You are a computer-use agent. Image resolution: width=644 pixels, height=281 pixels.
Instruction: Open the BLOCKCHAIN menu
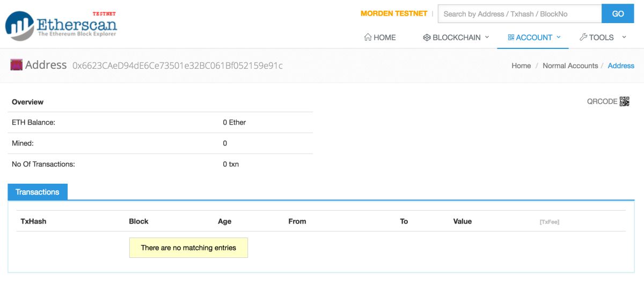click(x=456, y=37)
